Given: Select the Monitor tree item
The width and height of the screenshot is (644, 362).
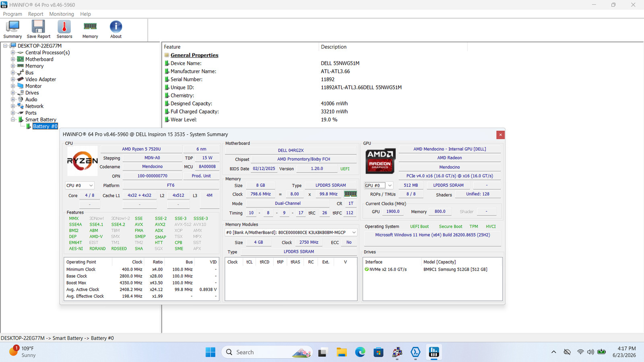Looking at the screenshot, I should click(33, 86).
